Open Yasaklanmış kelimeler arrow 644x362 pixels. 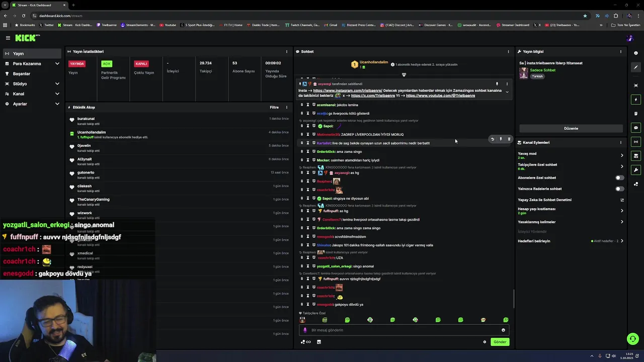(622, 222)
